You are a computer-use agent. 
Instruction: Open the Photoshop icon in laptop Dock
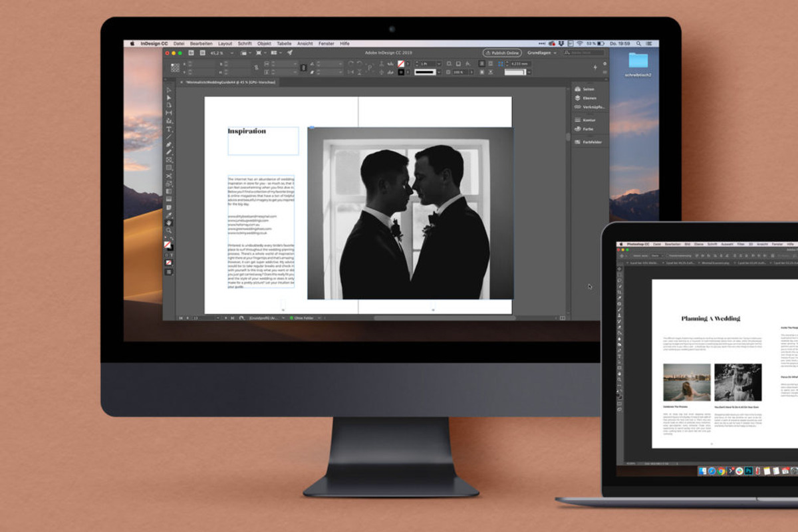click(748, 471)
